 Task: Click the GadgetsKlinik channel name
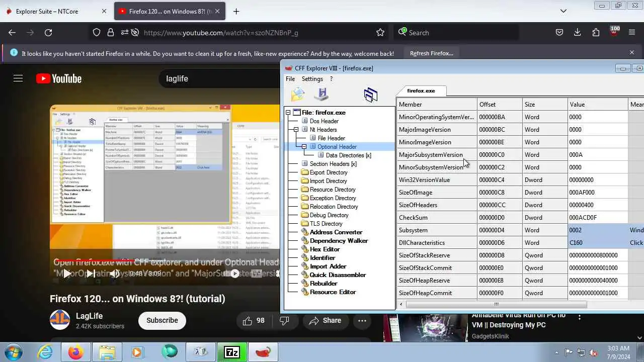click(x=491, y=336)
